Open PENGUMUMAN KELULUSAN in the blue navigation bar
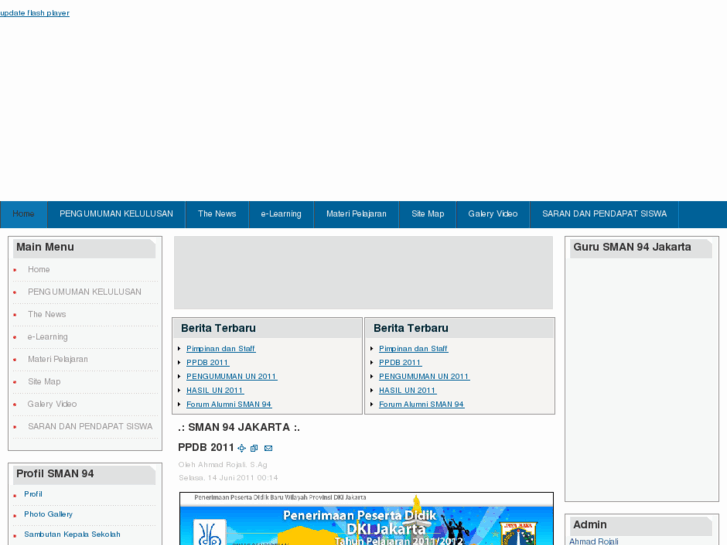This screenshot has height=545, width=727. [116, 214]
